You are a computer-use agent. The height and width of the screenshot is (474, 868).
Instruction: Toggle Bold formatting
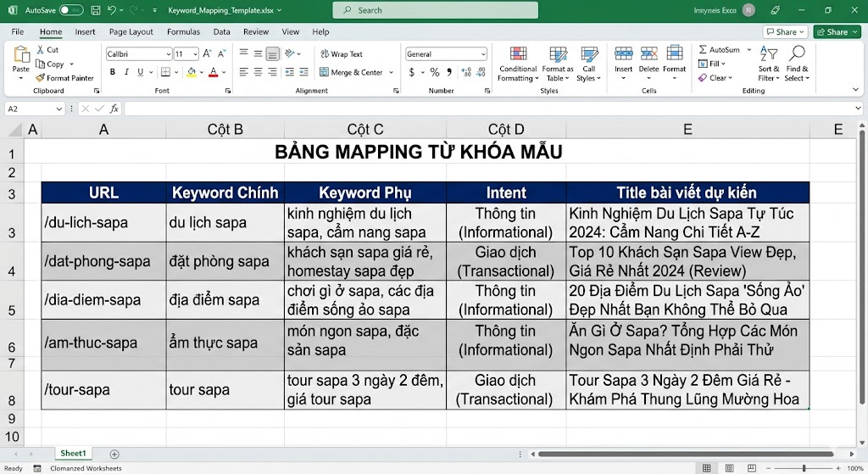click(x=112, y=72)
